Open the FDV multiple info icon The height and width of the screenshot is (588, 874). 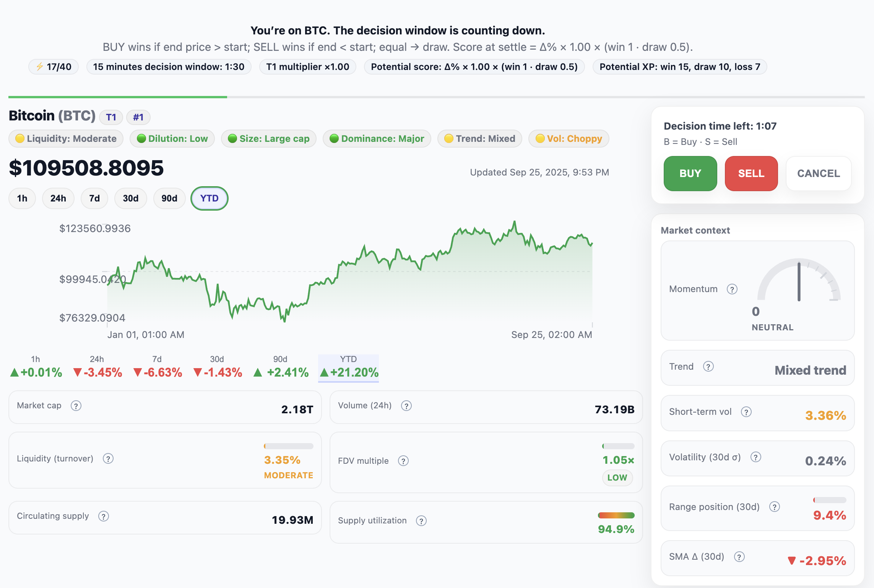(x=403, y=461)
